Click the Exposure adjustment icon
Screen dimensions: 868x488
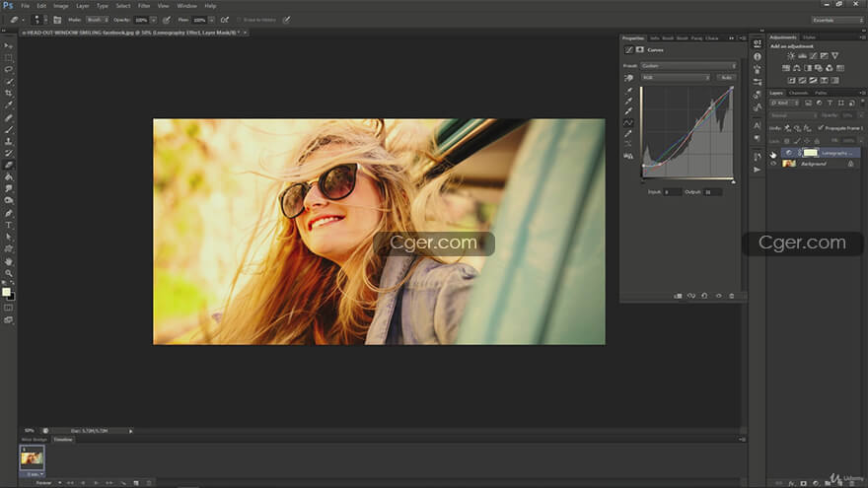pyautogui.click(x=824, y=56)
